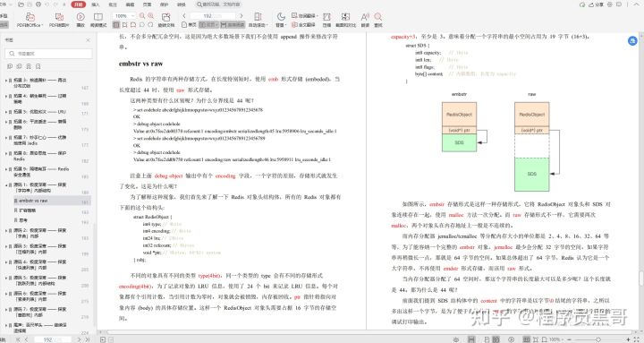Toggle 连续阅读 continuous reading
The height and width of the screenshot is (343, 644).
point(233,25)
